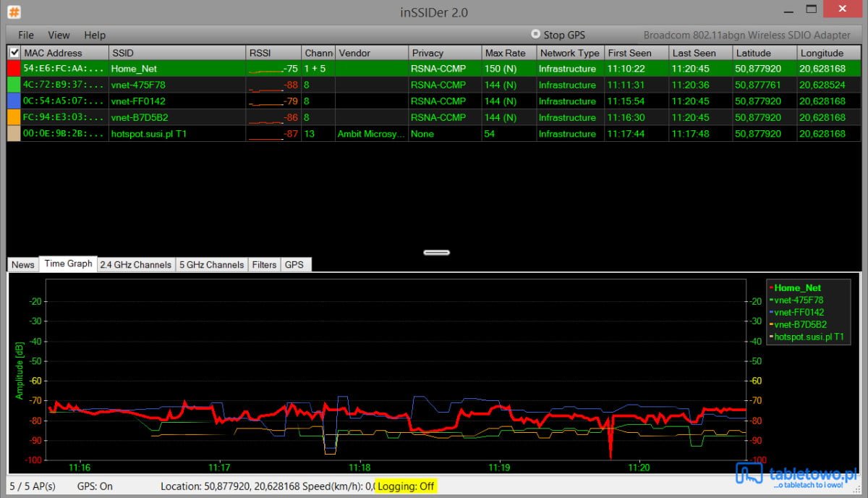Click the panel splitter handle above the tabs
The width and height of the screenshot is (868, 498).
click(x=437, y=253)
